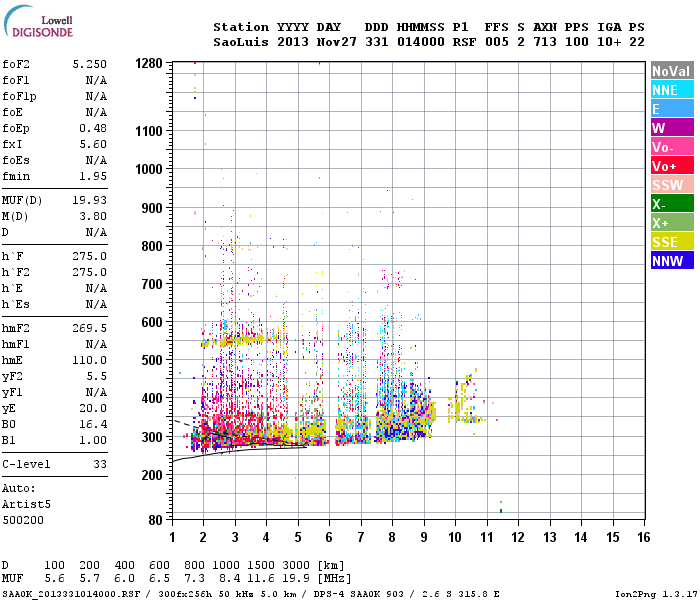Click the Ion2Png 1.3.17 text
This screenshot has height=600, width=700.
coord(656,594)
